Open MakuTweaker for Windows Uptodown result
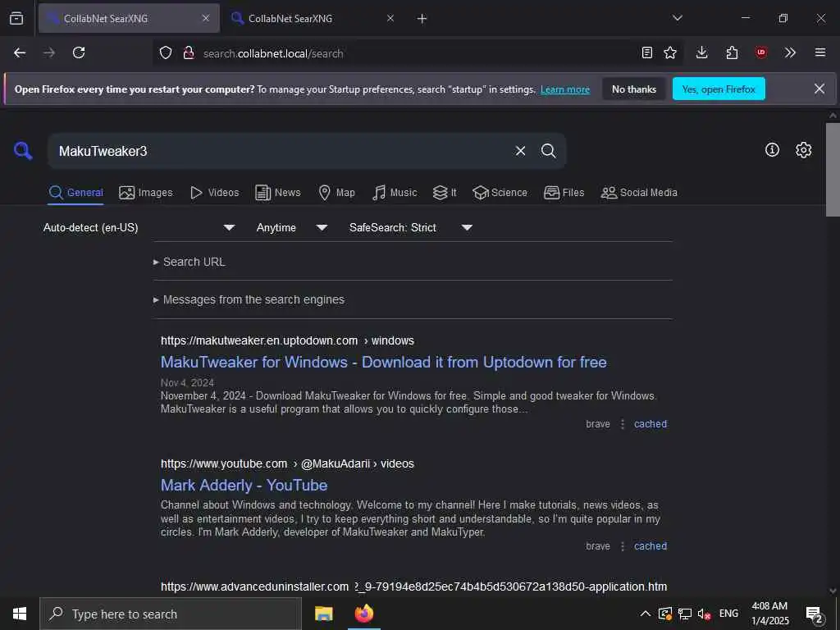This screenshot has height=630, width=840. pyautogui.click(x=384, y=362)
